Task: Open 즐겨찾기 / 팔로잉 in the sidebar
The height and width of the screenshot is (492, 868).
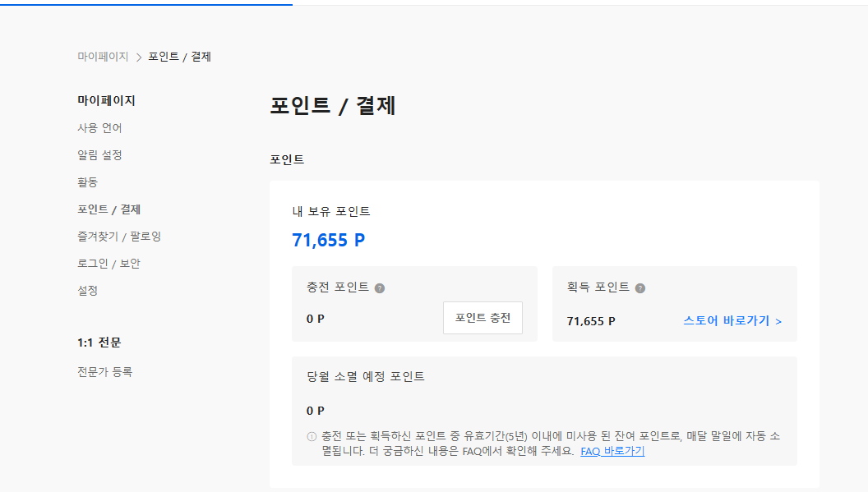Action: click(x=119, y=237)
